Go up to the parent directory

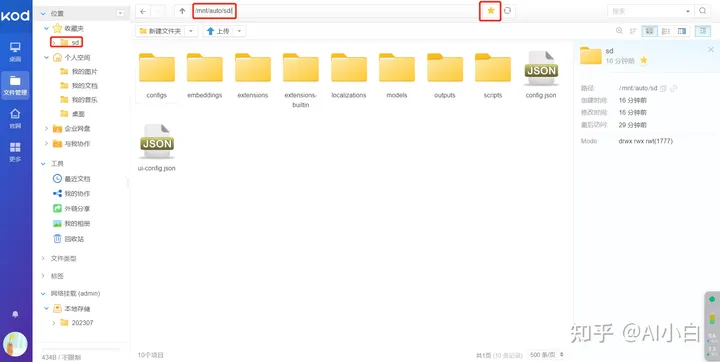182,11
